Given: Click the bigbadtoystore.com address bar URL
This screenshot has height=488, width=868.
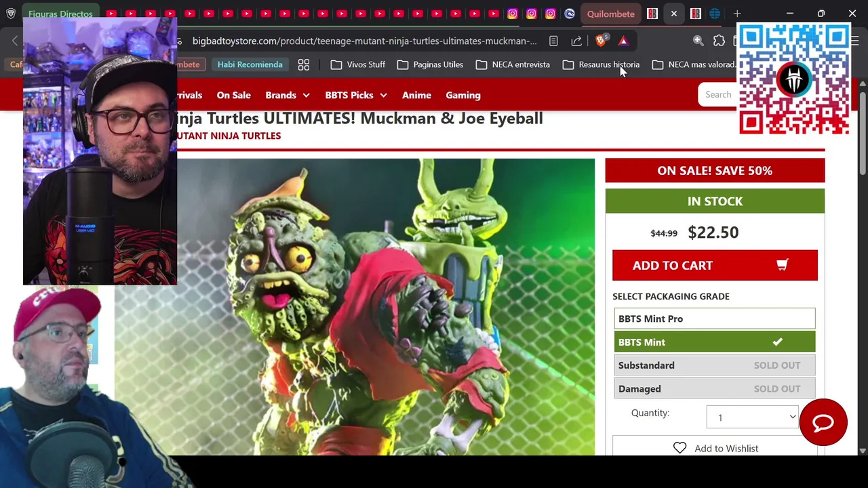Looking at the screenshot, I should click(365, 41).
